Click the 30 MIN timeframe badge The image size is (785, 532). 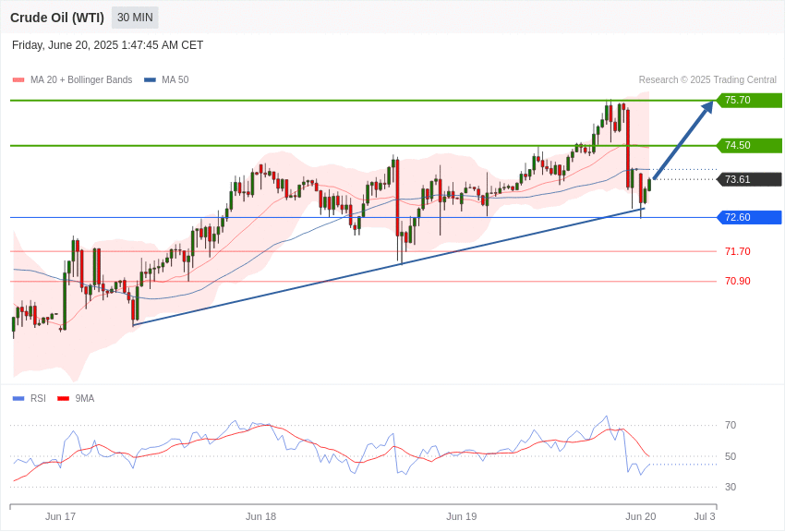(x=135, y=18)
